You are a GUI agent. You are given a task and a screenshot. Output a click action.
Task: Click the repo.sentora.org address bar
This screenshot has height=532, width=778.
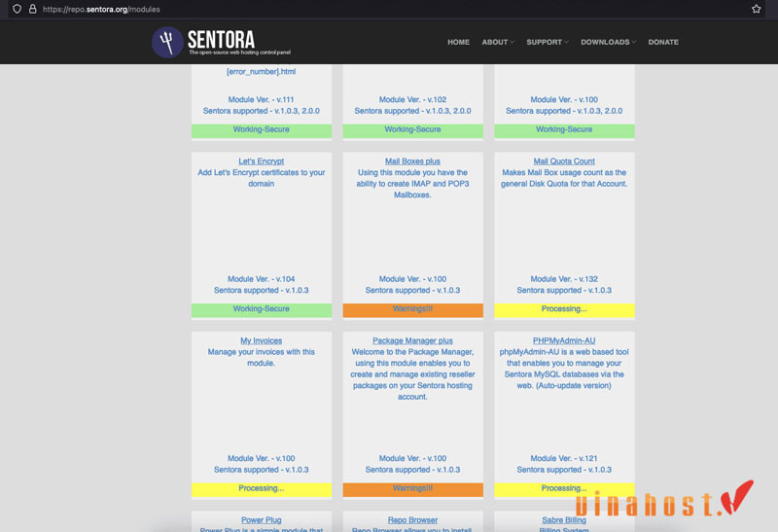[387, 9]
